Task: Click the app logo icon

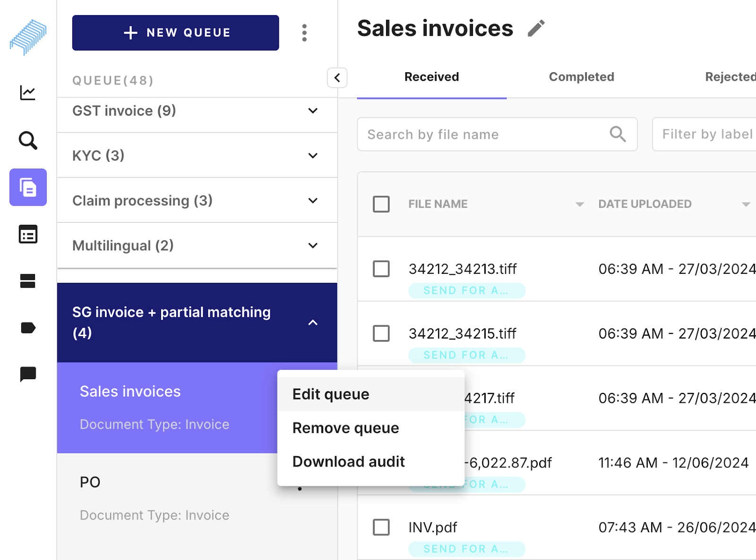Action: [x=28, y=37]
